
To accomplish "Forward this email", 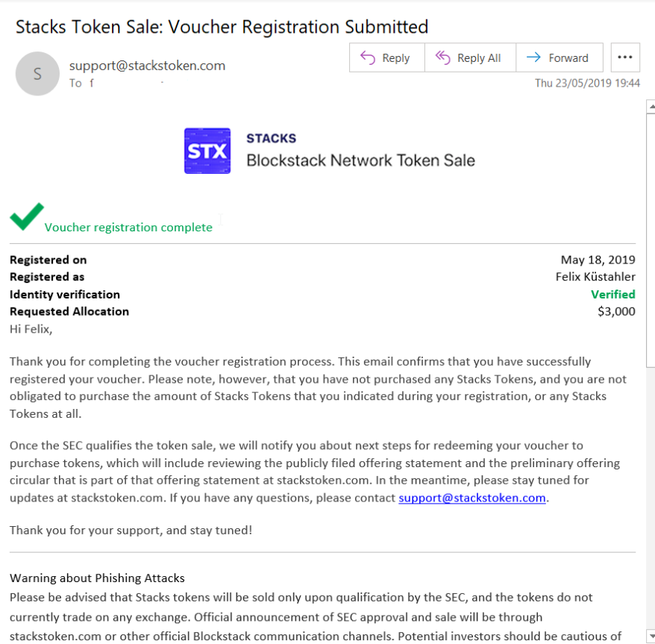I will (x=558, y=58).
